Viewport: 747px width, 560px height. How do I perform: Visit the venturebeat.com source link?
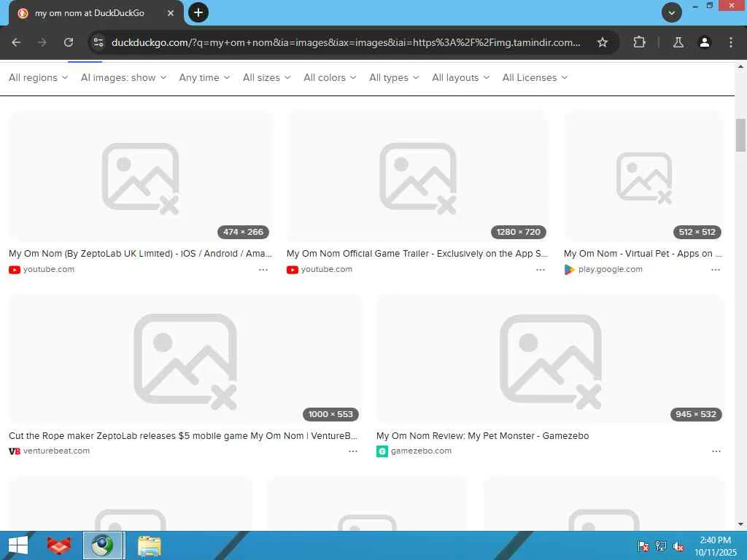(x=56, y=451)
